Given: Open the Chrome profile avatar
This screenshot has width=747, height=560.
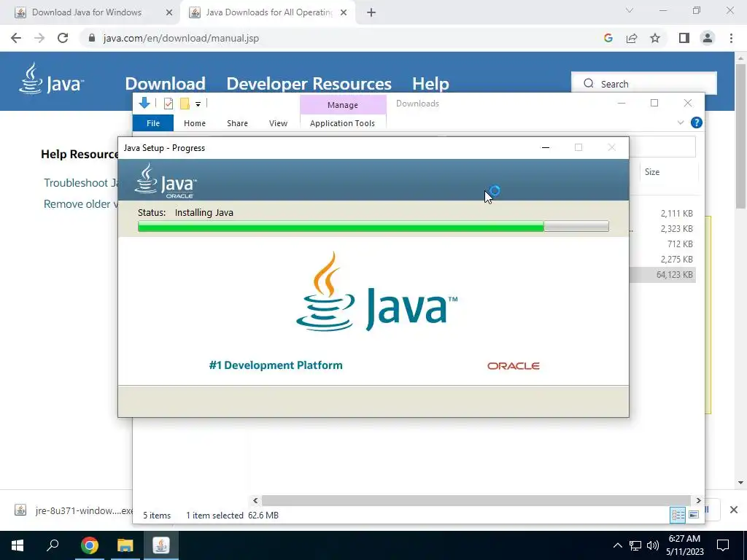Looking at the screenshot, I should [708, 38].
